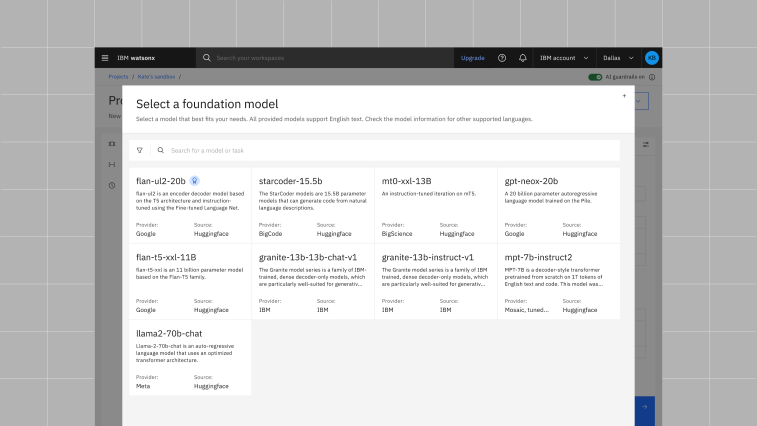Click the Projects breadcrumb link
Image resolution: width=757 pixels, height=426 pixels.
(x=118, y=77)
